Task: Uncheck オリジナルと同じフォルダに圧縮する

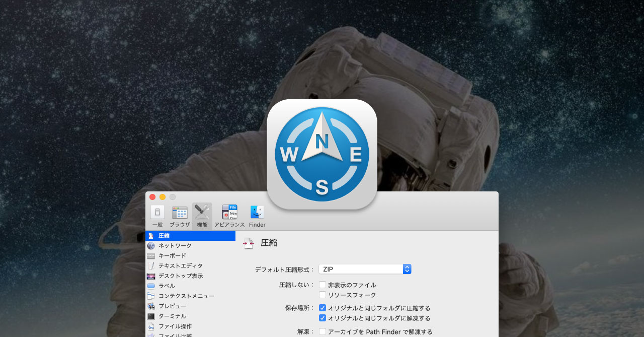Action: click(322, 308)
